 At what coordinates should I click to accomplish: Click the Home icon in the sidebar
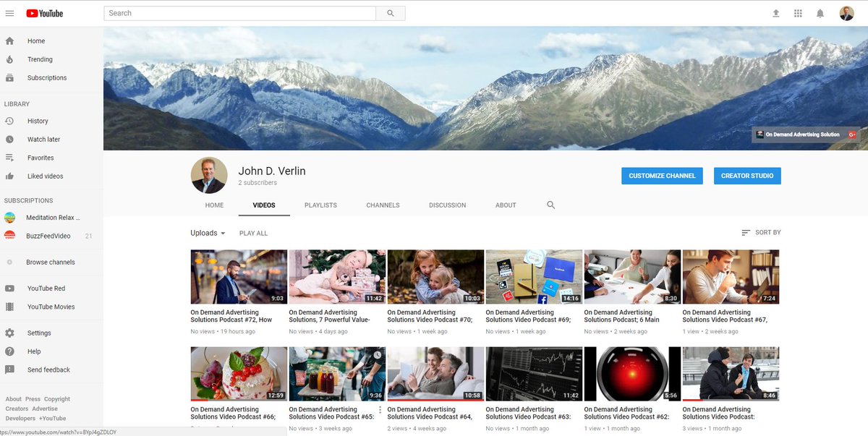coord(9,41)
